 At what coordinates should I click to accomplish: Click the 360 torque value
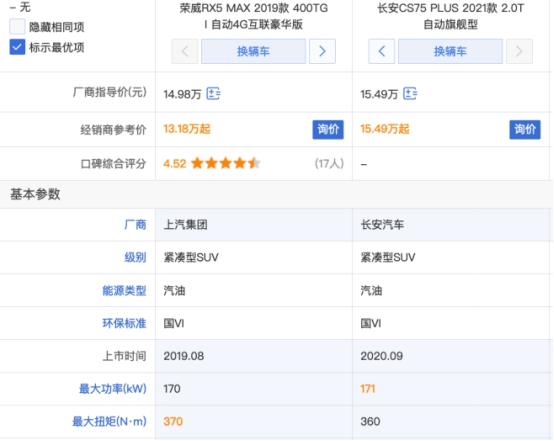(370, 422)
